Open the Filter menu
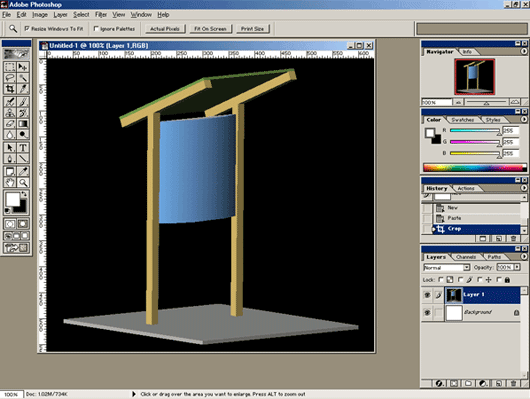530x399 pixels. [101, 15]
